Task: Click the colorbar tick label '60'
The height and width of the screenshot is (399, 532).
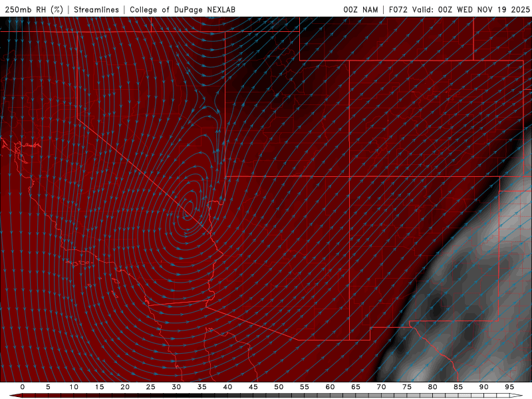Action: 330,387
